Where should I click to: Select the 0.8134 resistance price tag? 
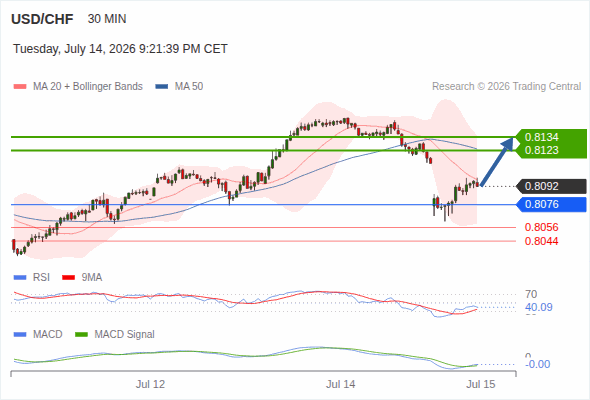[x=552, y=137]
